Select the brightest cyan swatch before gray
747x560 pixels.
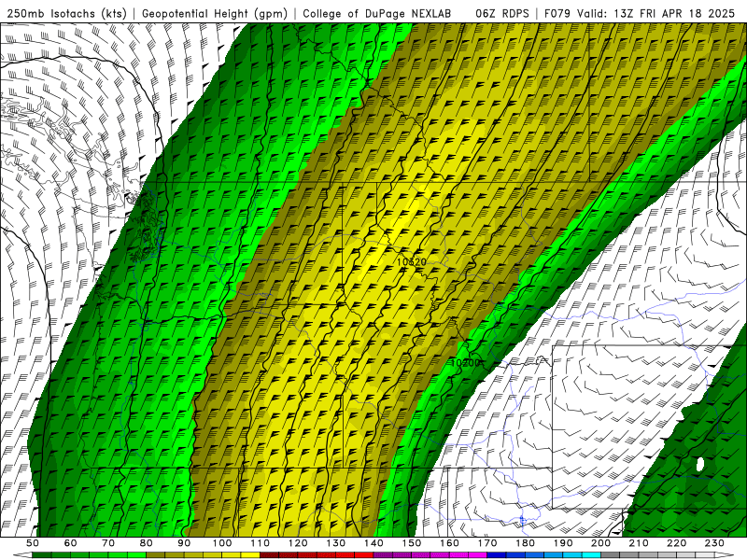coord(591,555)
